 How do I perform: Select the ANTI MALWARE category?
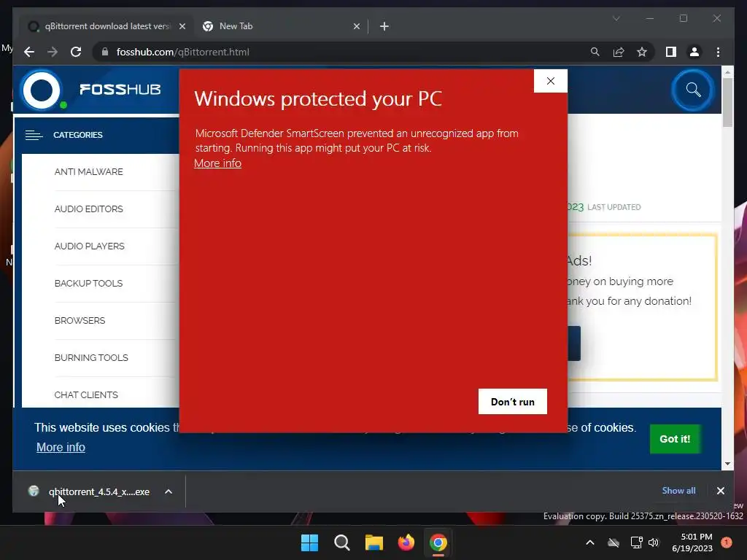click(x=88, y=172)
